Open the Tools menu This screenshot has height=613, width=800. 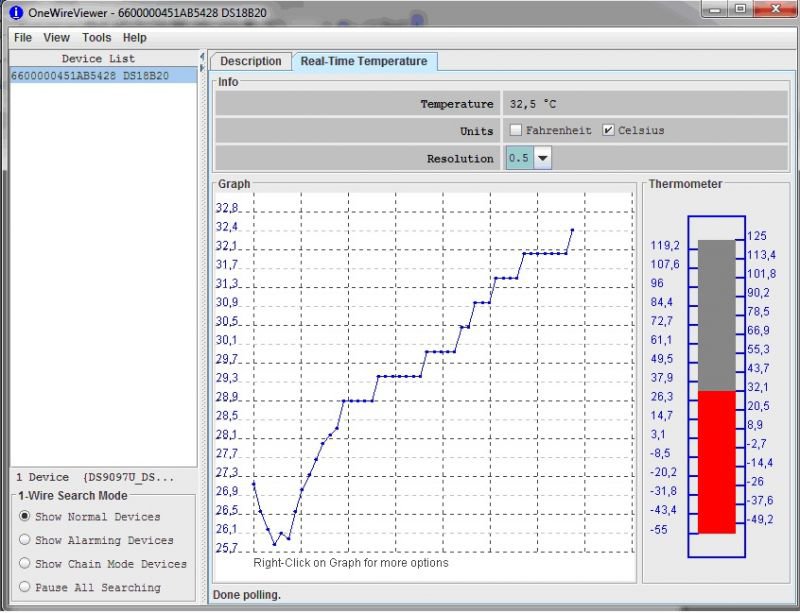click(x=97, y=38)
